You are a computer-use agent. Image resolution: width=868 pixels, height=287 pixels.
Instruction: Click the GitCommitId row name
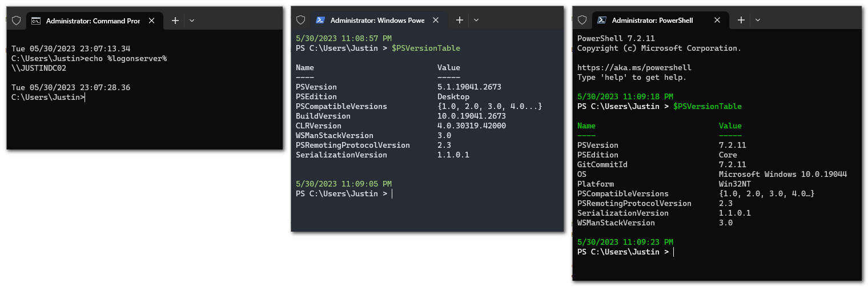602,164
